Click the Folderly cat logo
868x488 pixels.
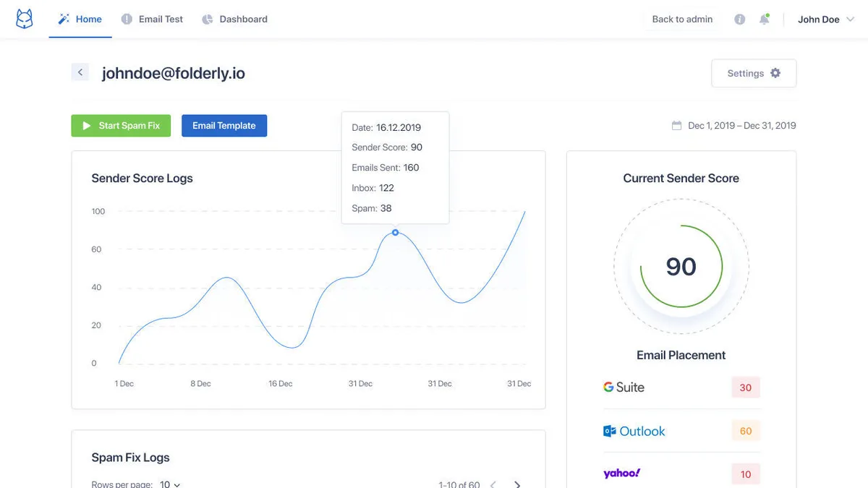click(x=25, y=20)
